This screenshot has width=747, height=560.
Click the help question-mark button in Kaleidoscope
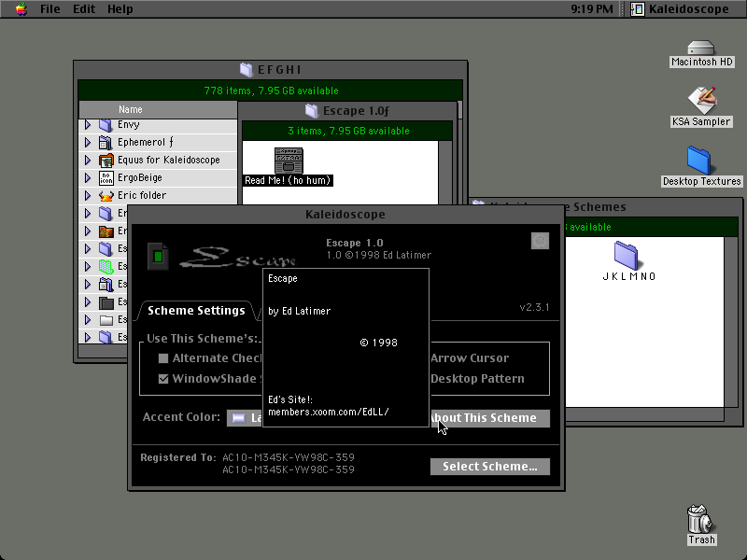540,241
